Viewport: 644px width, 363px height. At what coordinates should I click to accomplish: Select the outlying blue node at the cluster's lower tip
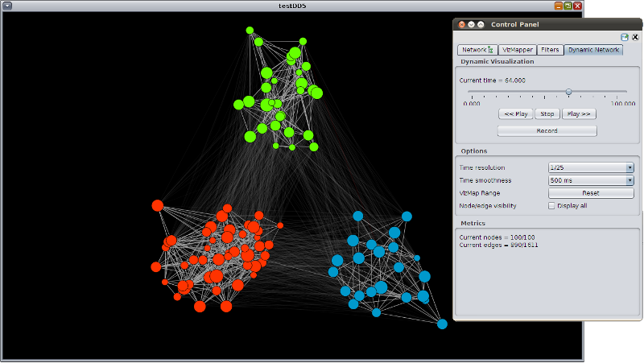pos(442,324)
